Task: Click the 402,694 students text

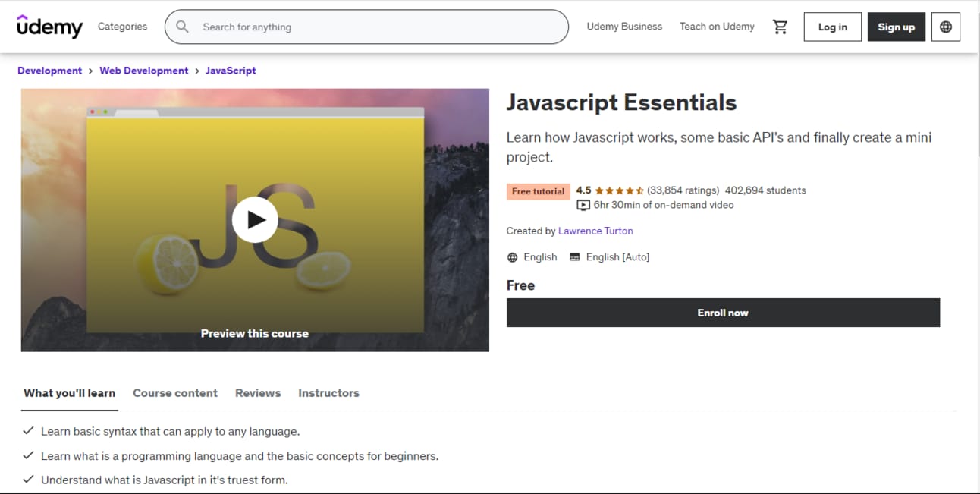Action: point(765,190)
